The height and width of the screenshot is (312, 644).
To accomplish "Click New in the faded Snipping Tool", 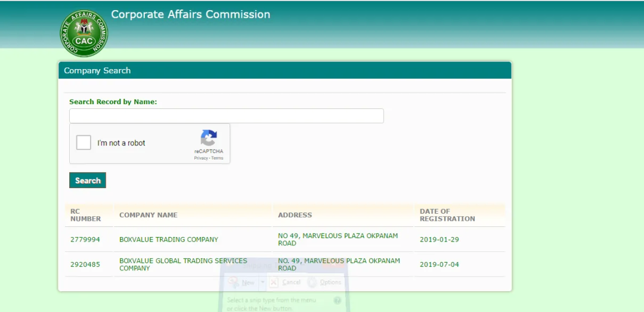I will click(x=243, y=282).
